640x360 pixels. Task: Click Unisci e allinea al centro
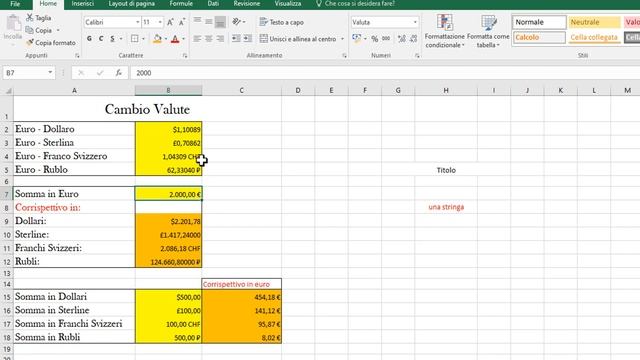298,39
